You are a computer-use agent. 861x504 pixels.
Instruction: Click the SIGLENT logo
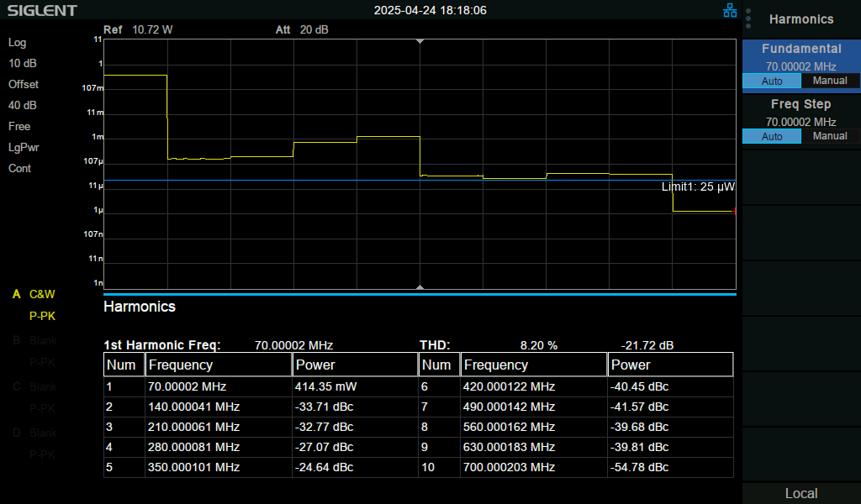pyautogui.click(x=42, y=10)
